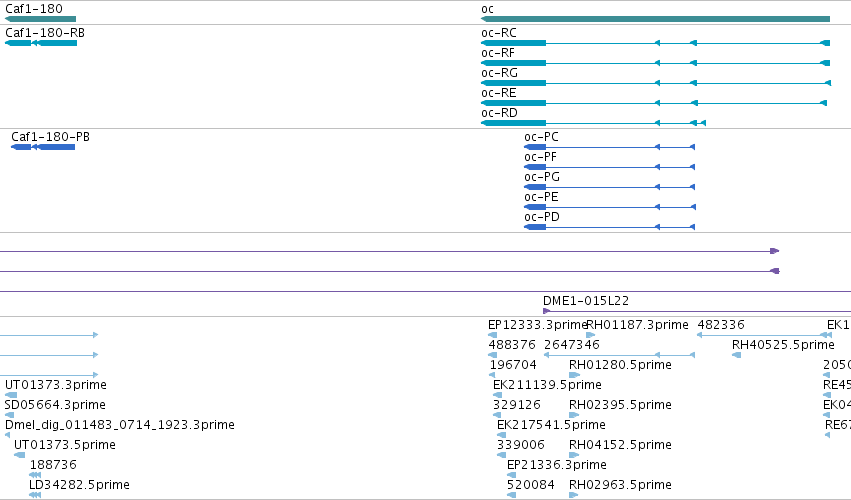Screen dimensions: 851x500
Task: Click the EP12333.3prime feature label
Action: tap(537, 325)
